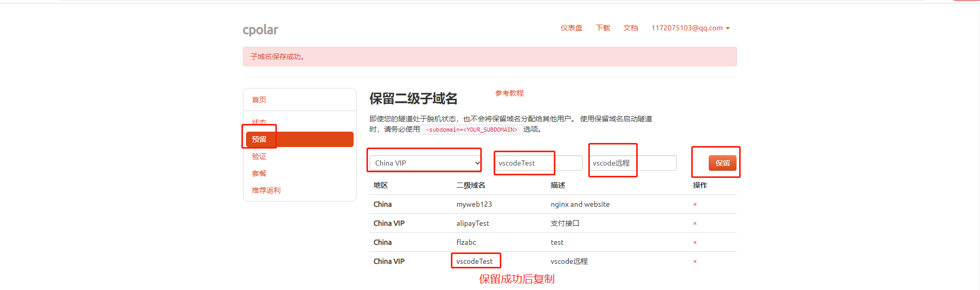Viewport: 980px width, 290px height.
Task: Click the 支付接口 description cell
Action: (x=565, y=223)
